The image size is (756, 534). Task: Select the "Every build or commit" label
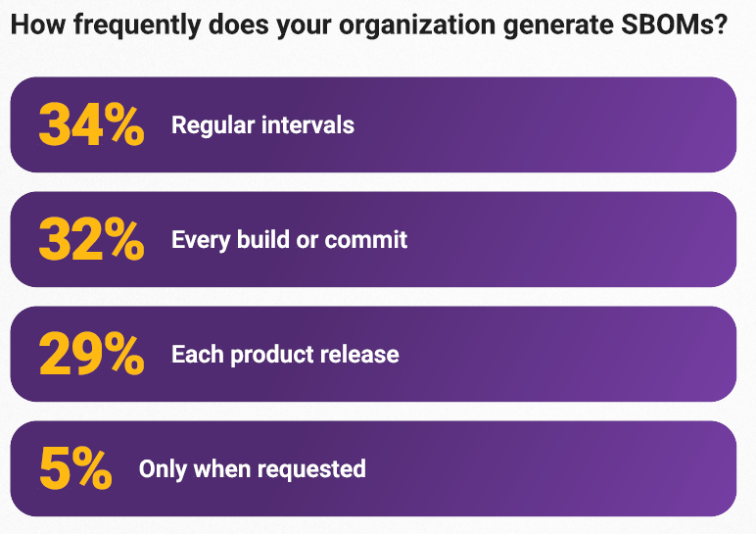point(289,240)
